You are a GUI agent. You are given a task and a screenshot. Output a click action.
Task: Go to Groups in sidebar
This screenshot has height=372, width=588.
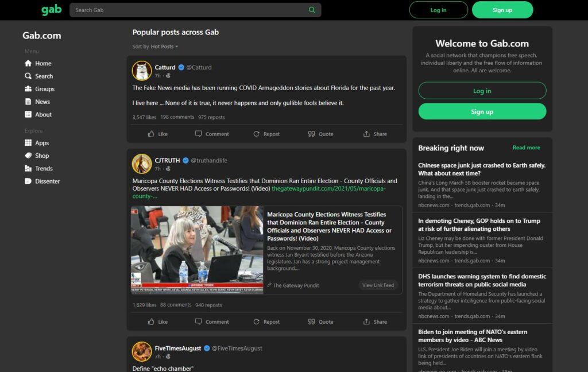click(40, 89)
